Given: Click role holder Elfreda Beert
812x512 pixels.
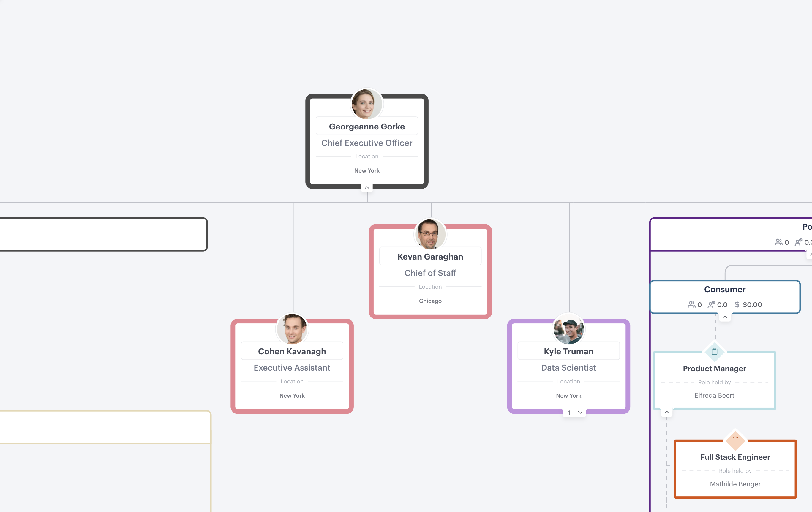Looking at the screenshot, I should tap(714, 395).
